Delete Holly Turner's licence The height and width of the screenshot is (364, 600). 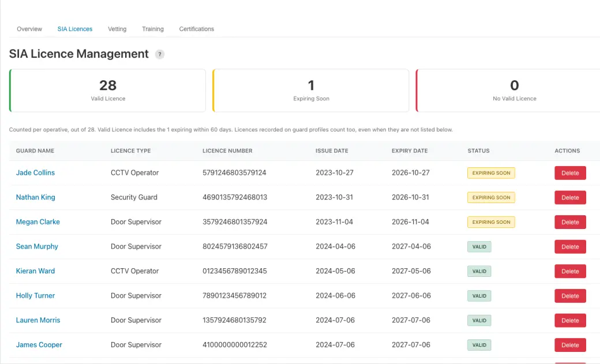[570, 296]
